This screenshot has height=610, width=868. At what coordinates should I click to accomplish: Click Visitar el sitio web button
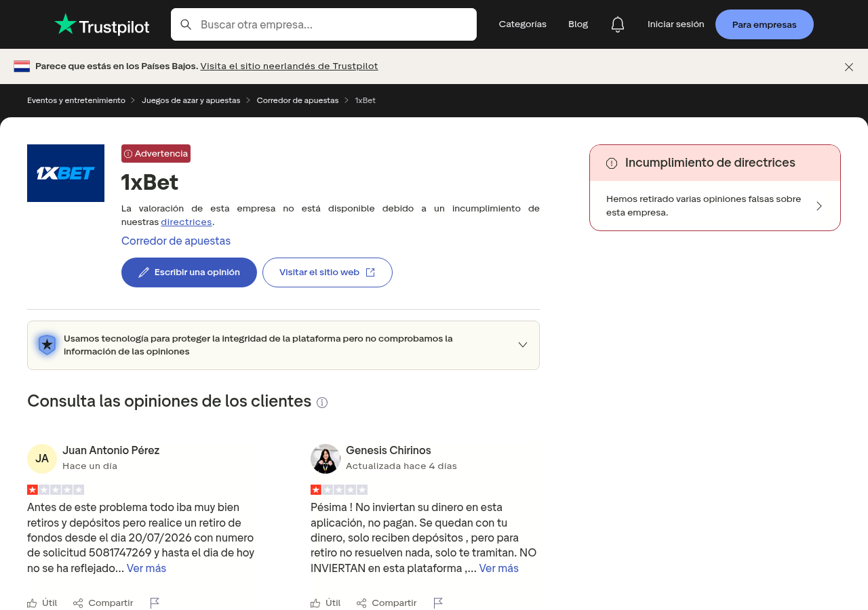(328, 272)
